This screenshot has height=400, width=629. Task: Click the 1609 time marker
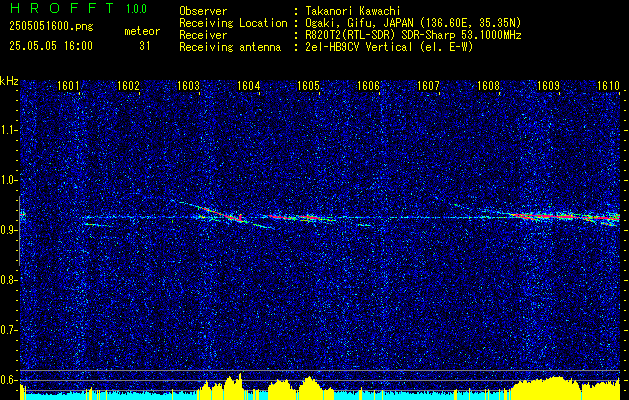549,86
